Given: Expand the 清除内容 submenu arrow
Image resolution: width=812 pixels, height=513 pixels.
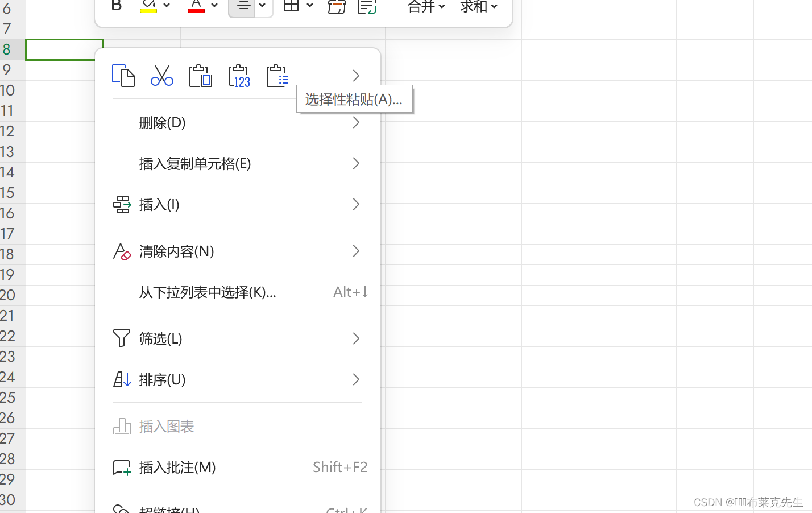Looking at the screenshot, I should (x=356, y=251).
